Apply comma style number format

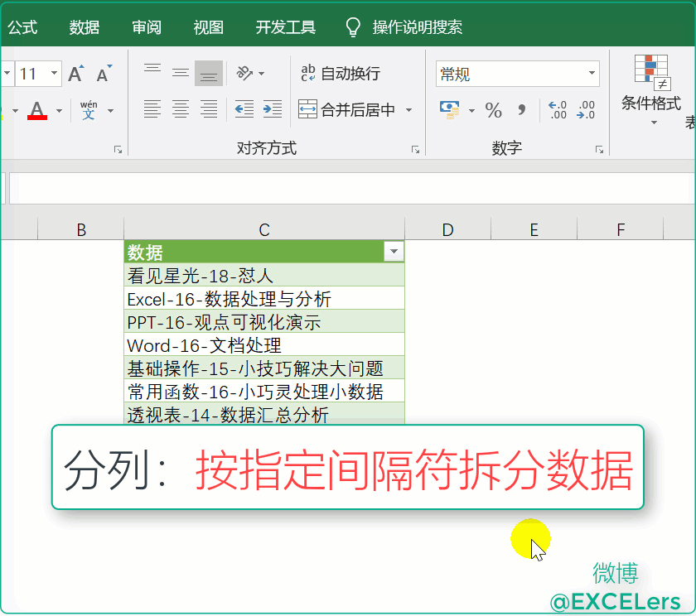coord(521,110)
